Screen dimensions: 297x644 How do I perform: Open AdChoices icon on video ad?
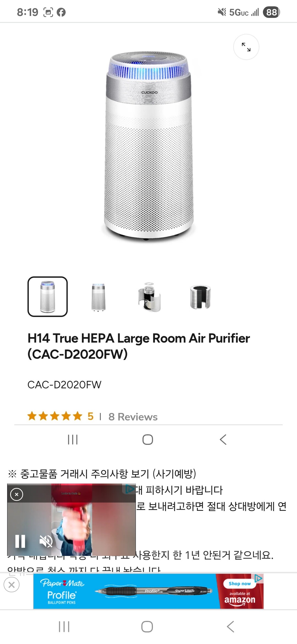pos(129,489)
